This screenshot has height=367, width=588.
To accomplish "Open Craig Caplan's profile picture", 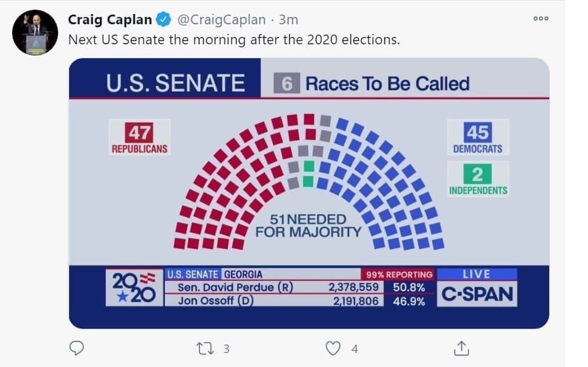I will (x=35, y=32).
